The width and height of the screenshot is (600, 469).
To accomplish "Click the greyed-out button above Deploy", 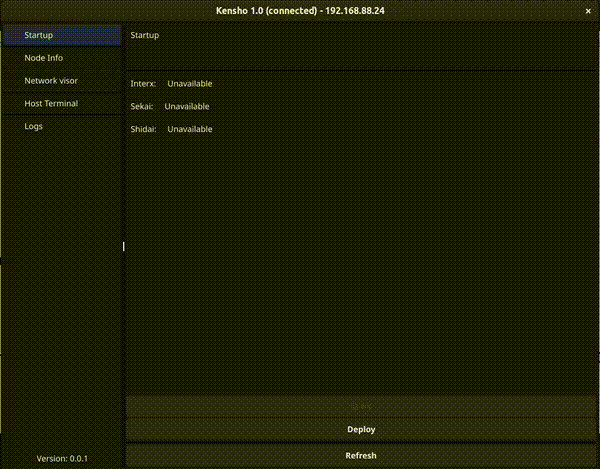I will point(360,406).
